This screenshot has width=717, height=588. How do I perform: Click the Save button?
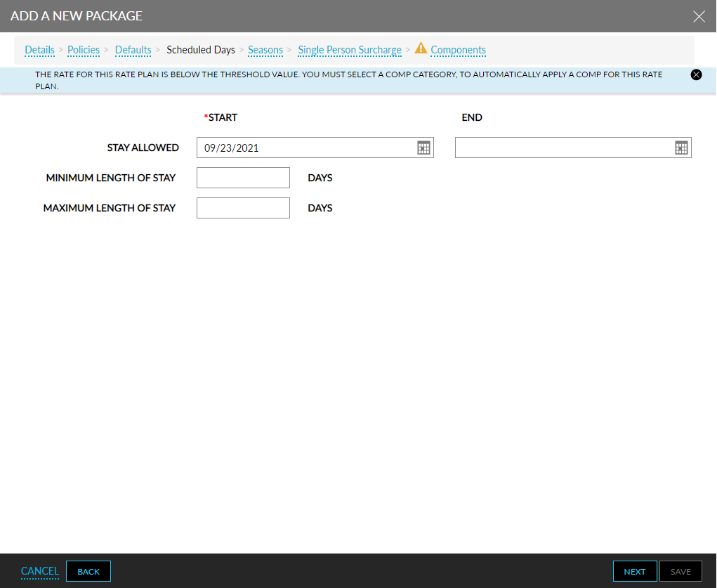[680, 571]
